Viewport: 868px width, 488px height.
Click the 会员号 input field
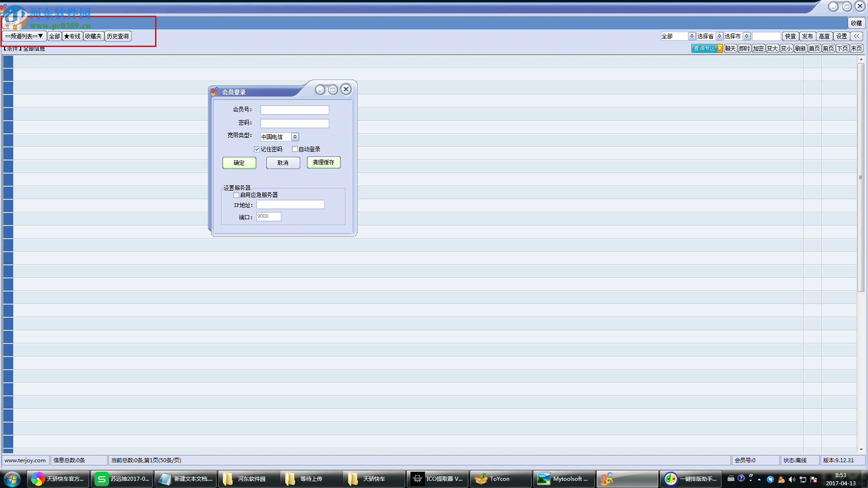(294, 110)
